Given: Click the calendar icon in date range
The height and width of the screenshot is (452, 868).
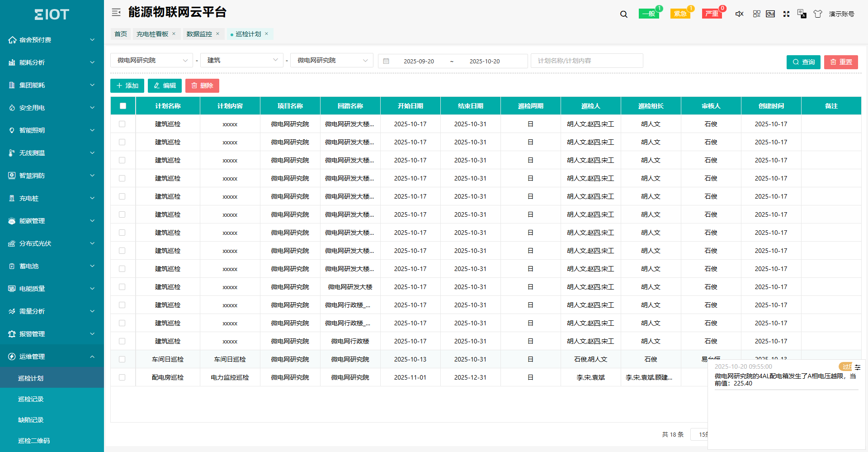Looking at the screenshot, I should click(386, 61).
